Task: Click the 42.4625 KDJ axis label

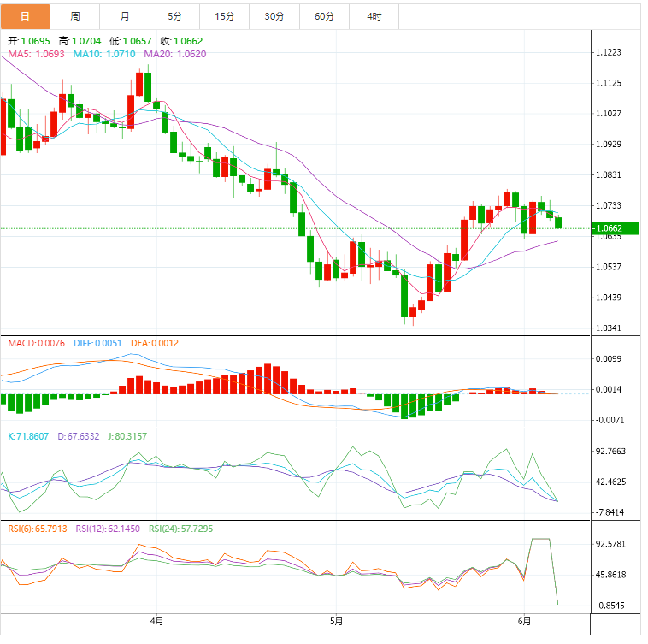Action: 610,482
